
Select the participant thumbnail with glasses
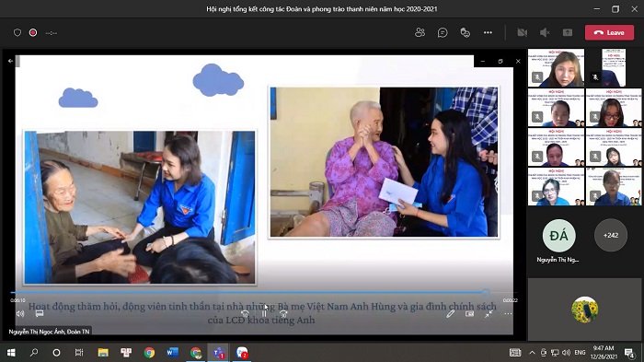pyautogui.click(x=614, y=108)
